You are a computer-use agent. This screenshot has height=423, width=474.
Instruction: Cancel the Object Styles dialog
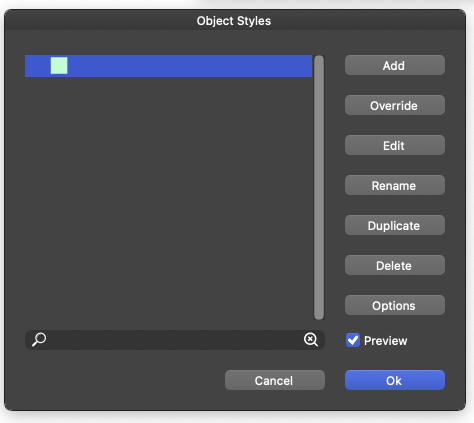pos(275,380)
